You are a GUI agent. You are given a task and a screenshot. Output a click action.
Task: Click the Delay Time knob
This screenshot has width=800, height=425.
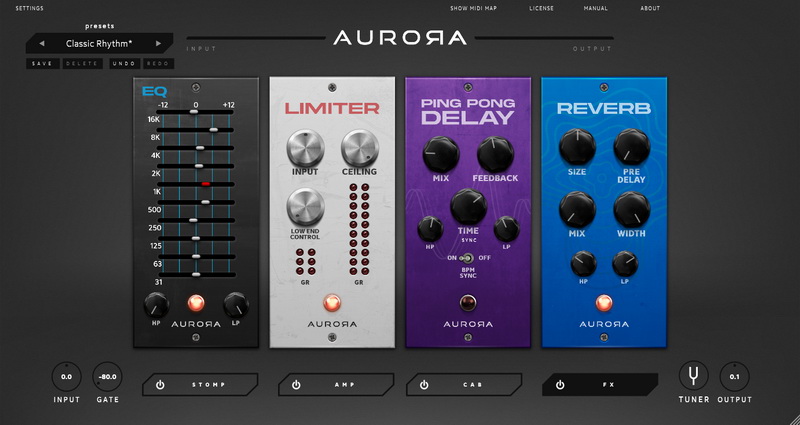coord(468,207)
